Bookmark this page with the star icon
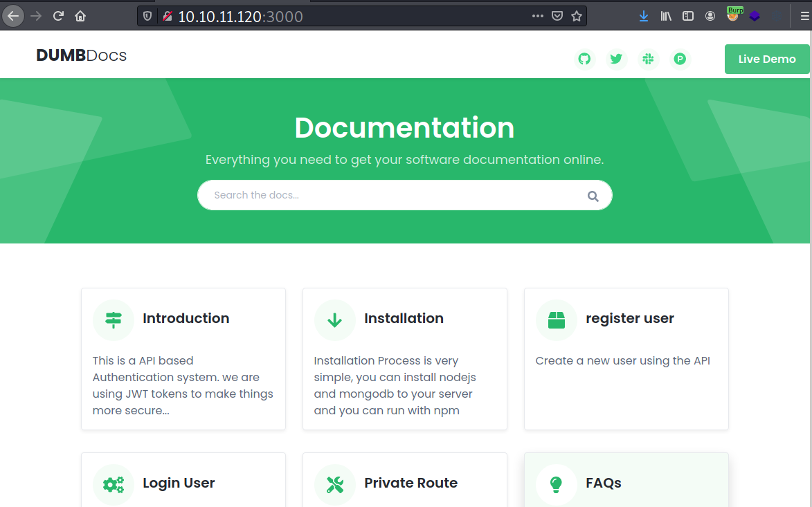Screen dimensions: 812x507 point(577,16)
